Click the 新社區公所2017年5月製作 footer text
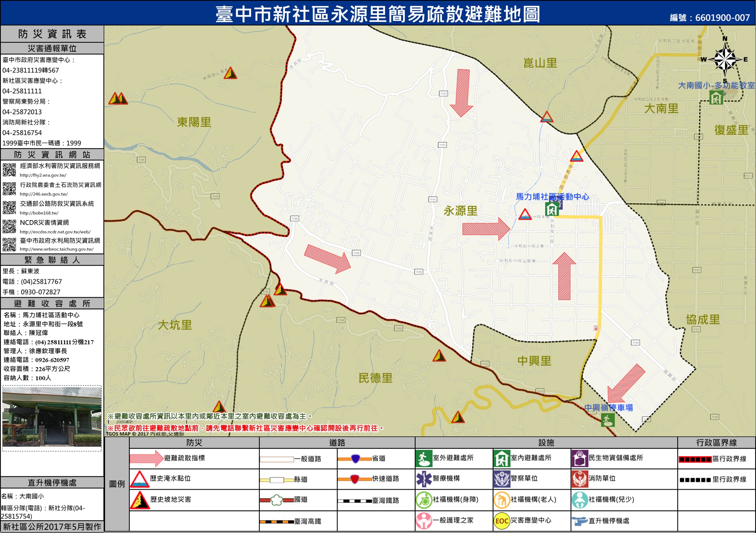Viewport: 756px width, 533px height. [x=52, y=527]
